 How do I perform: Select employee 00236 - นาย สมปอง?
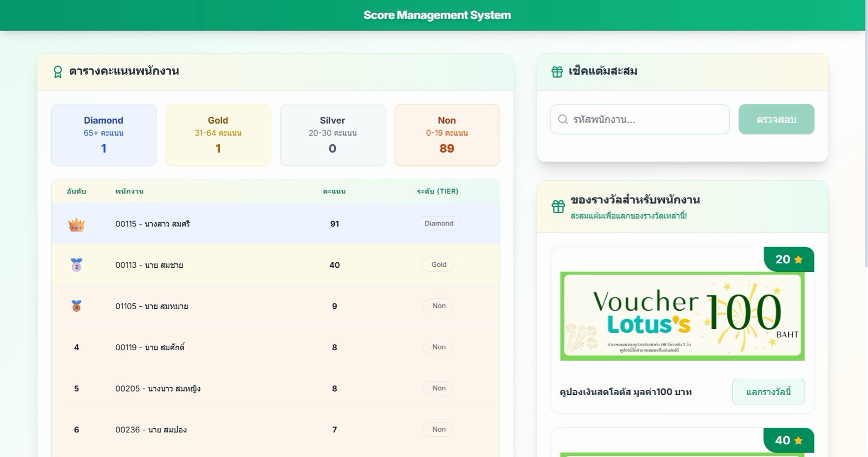[x=151, y=430]
